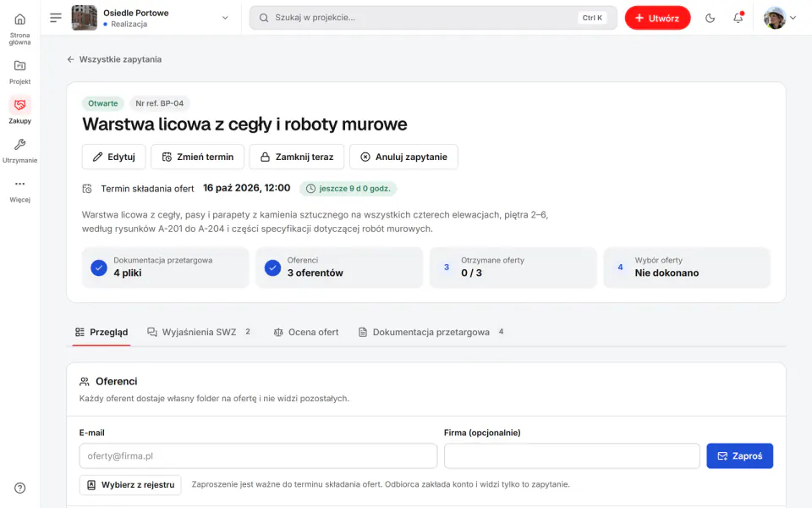Open the Zakupy sidebar section
The width and height of the screenshot is (812, 508).
pyautogui.click(x=19, y=110)
